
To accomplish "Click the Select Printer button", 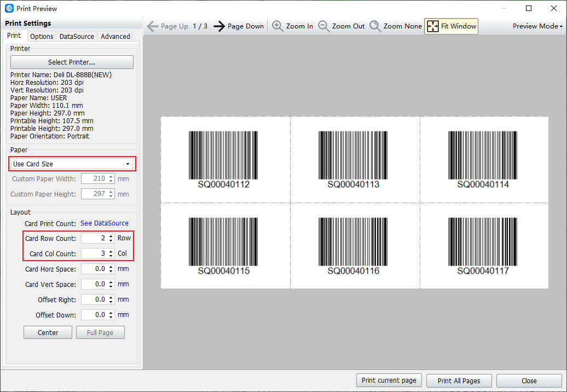I will (72, 62).
